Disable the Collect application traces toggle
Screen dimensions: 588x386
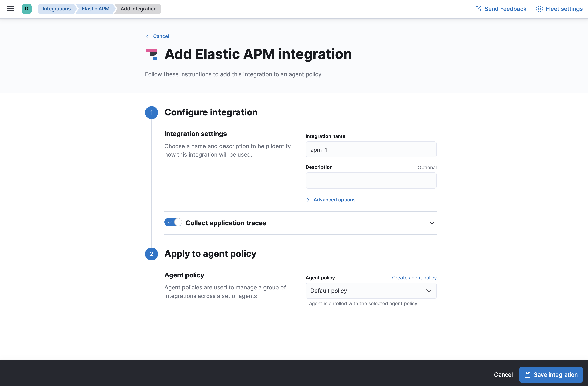coord(173,222)
